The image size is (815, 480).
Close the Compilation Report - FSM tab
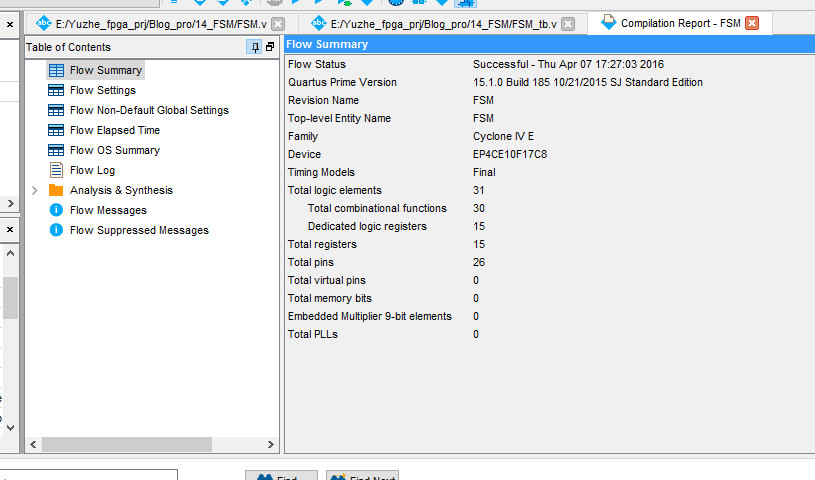752,23
